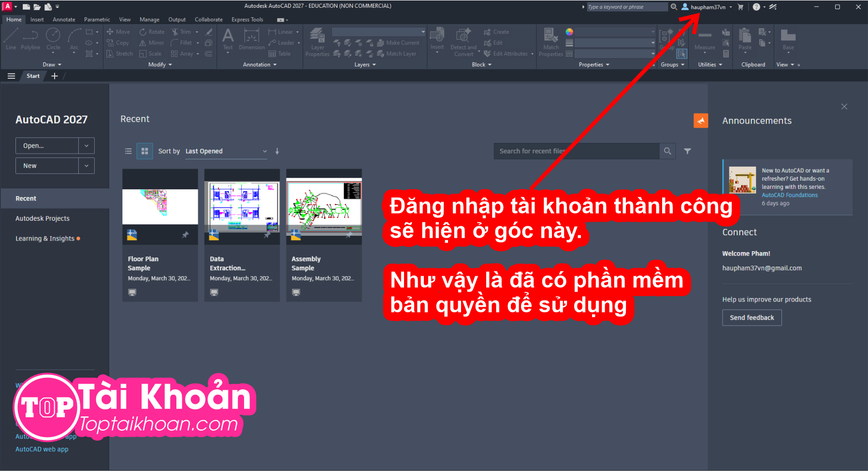Toggle the recent files filter
Viewport: 868px width, 471px height.
point(687,151)
